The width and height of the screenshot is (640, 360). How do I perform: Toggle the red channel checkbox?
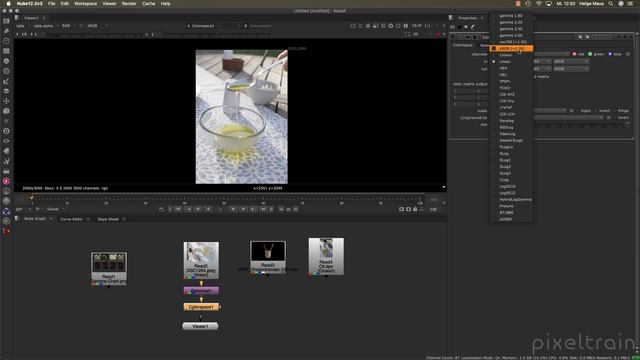click(x=574, y=54)
